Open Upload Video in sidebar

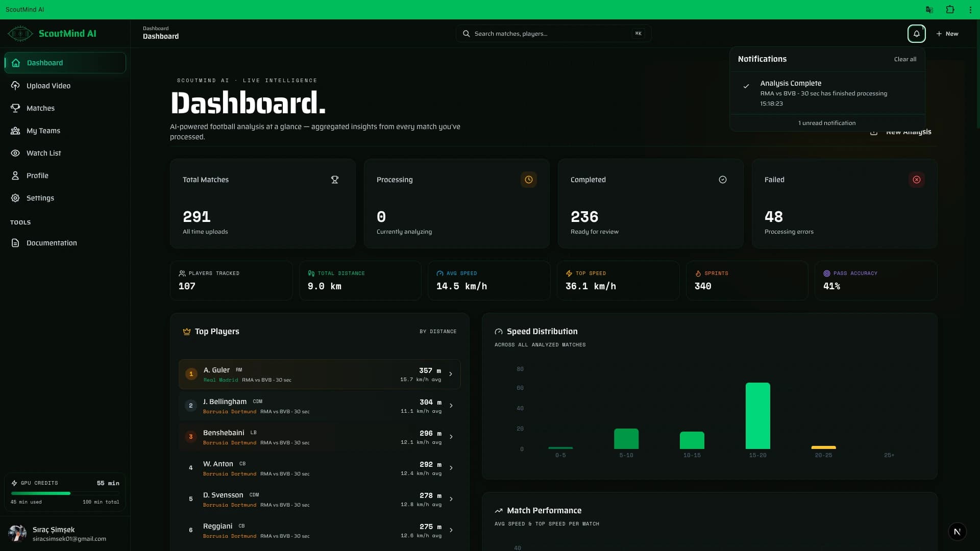(x=65, y=86)
